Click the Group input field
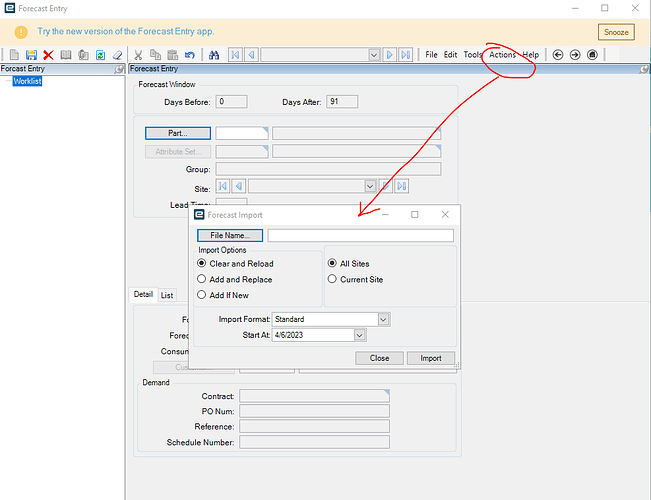This screenshot has width=651, height=500. tap(328, 169)
